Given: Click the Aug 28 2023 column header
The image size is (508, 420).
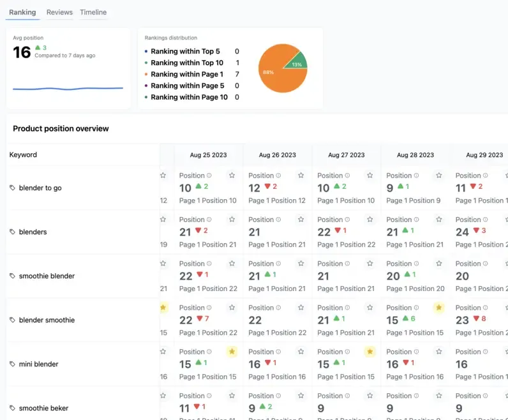Looking at the screenshot, I should 415,155.
